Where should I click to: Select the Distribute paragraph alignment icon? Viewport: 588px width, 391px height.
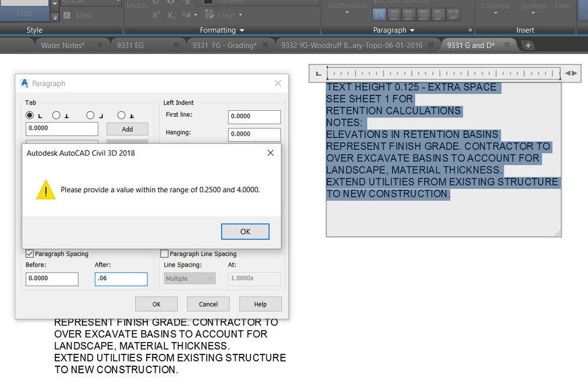(x=453, y=15)
